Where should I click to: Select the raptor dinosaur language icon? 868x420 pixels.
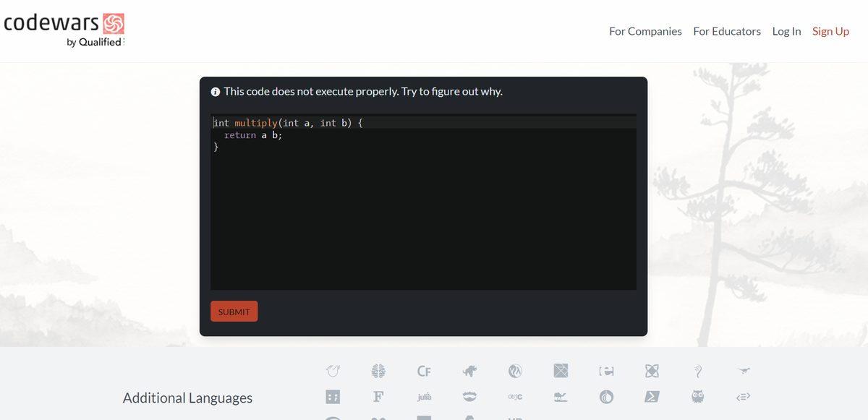pyautogui.click(x=743, y=371)
